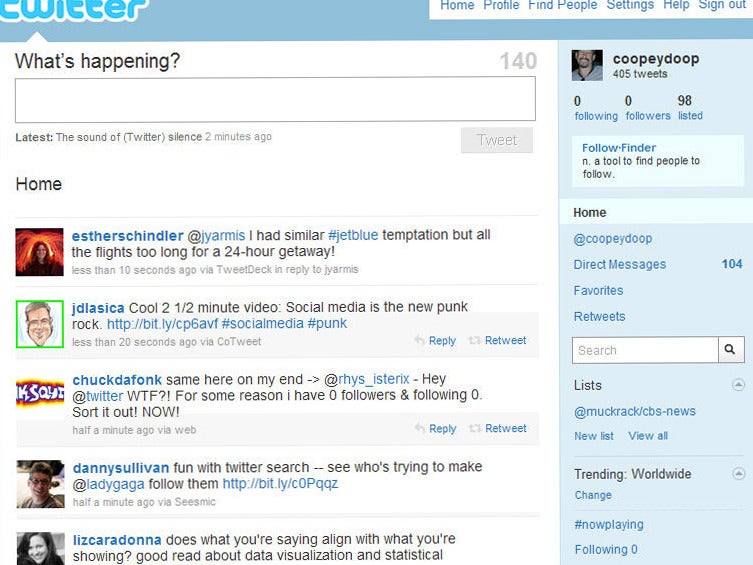Open Following 0 trending topic

tap(606, 549)
